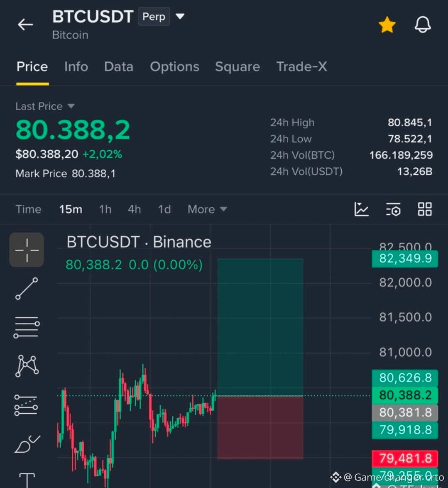Click the Perp contract badge
Screen dimensions: 448x488
pyautogui.click(x=154, y=16)
